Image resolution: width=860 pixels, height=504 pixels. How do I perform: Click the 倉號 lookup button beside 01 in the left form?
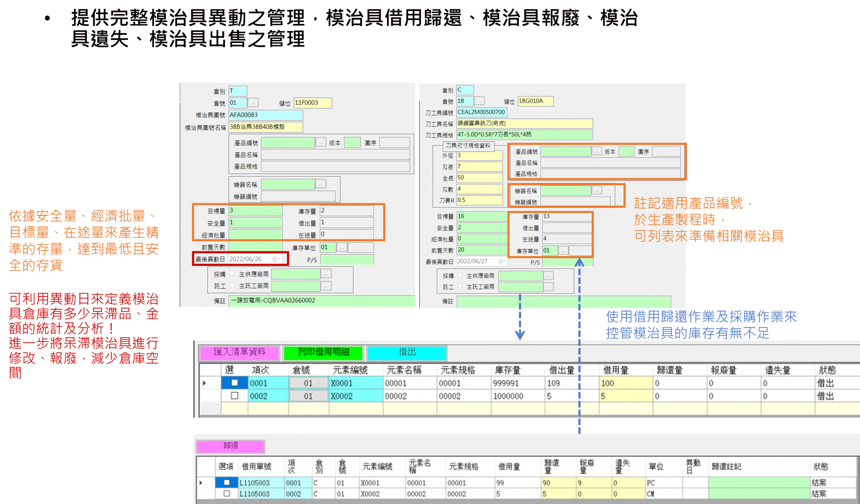click(x=253, y=103)
